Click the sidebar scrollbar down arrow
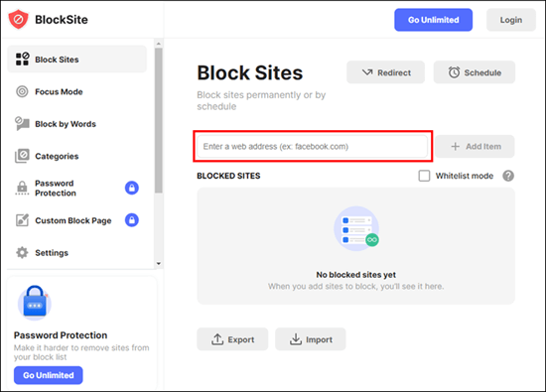Screen dimensions: 546x392 click(159, 264)
